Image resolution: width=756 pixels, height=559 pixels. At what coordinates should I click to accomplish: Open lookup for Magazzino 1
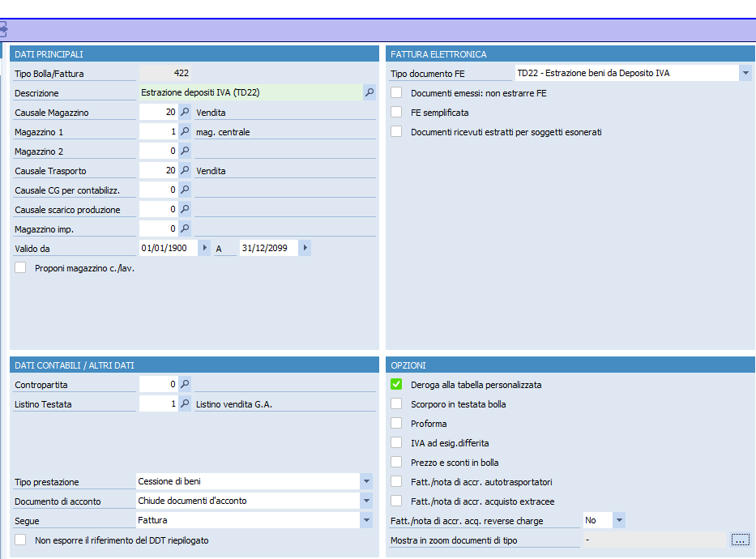[185, 131]
